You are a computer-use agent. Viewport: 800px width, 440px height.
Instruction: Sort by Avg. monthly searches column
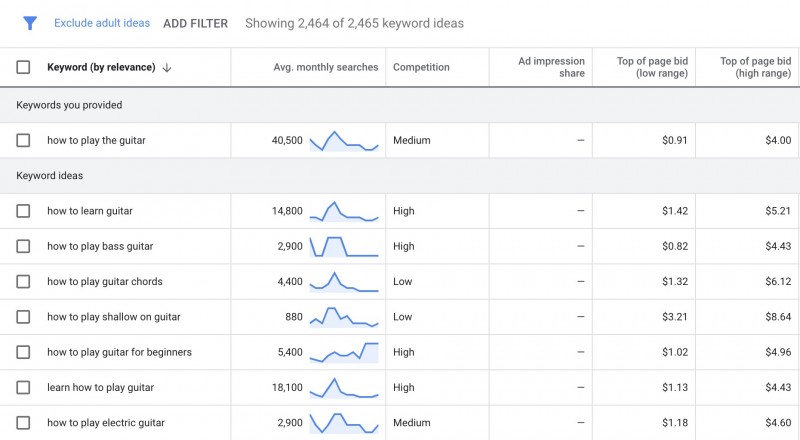click(326, 68)
